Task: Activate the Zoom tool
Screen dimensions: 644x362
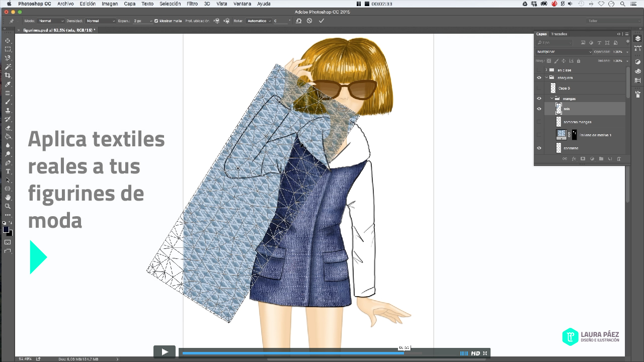Action: coord(8,206)
